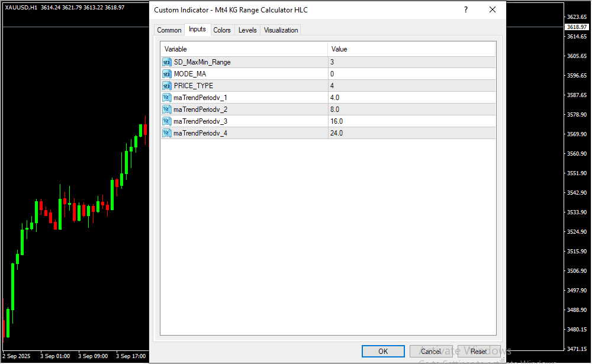Click the maTrendPeriodv_4 double type icon
The height and width of the screenshot is (364, 592).
click(x=166, y=133)
